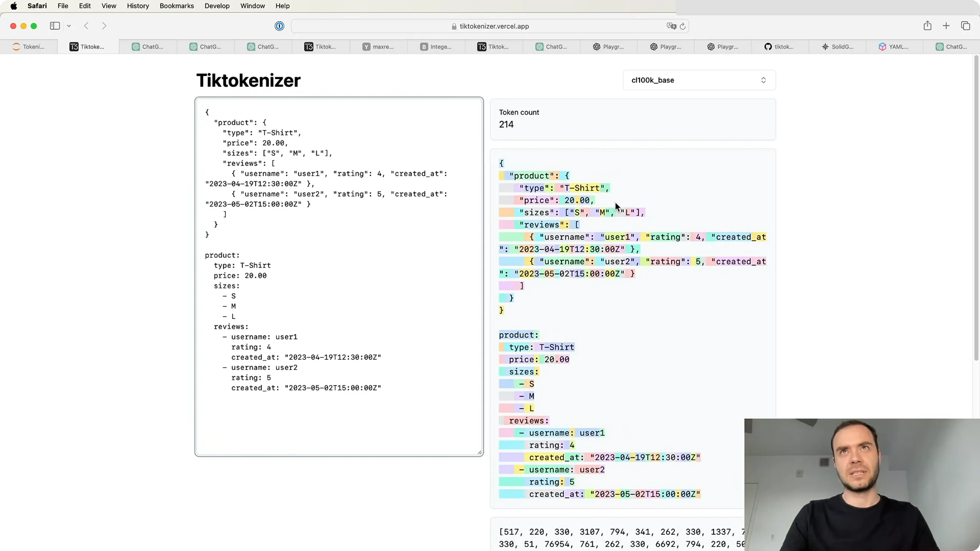Viewport: 980px width, 551px height.
Task: Click the Token count label
Action: (x=519, y=112)
